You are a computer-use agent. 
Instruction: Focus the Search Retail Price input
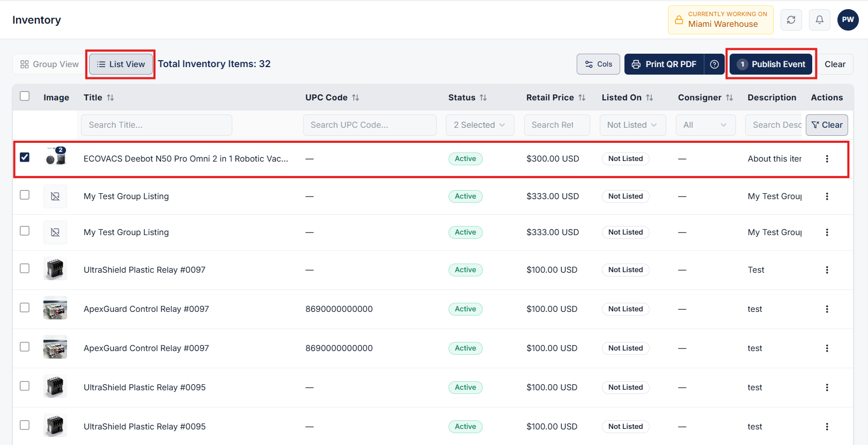pyautogui.click(x=557, y=125)
